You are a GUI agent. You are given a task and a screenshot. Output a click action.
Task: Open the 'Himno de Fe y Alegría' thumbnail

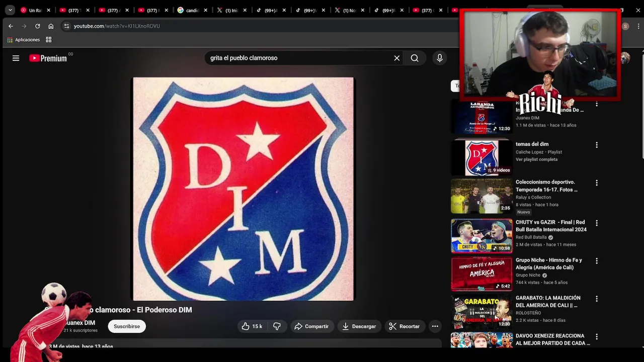point(481,274)
